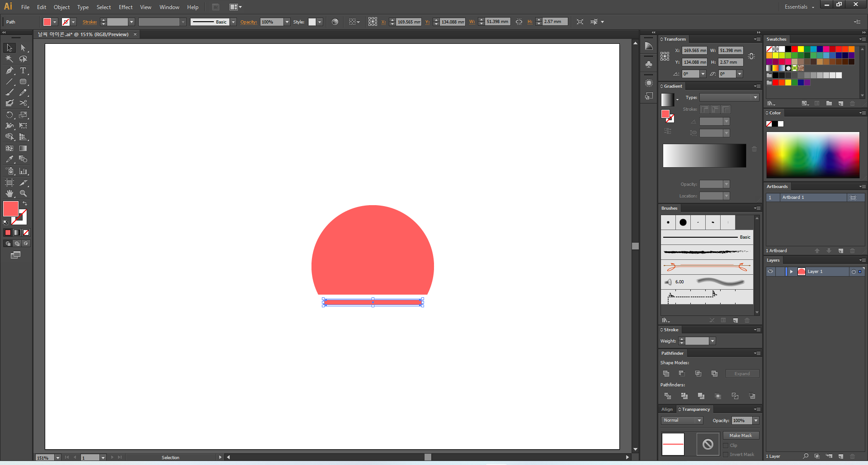Swap fill and stroke colors
Image resolution: width=868 pixels, height=465 pixels.
(25, 204)
